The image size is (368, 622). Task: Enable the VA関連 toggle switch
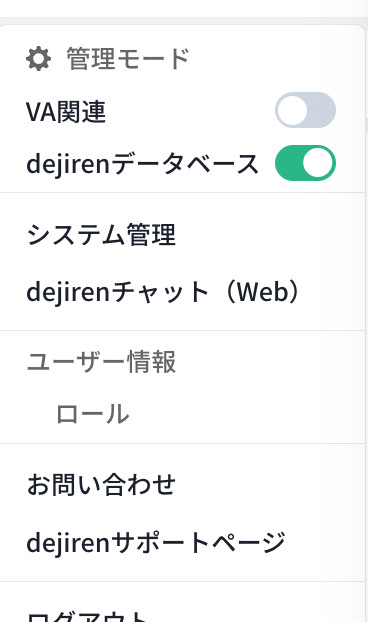tap(305, 110)
